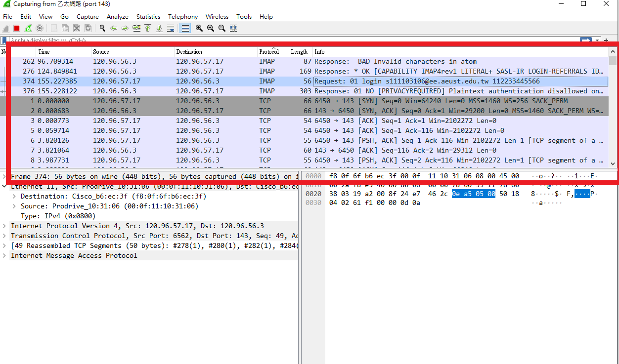Sort packets by Source column header
Viewport: 619px width, 364px height.
pyautogui.click(x=101, y=52)
